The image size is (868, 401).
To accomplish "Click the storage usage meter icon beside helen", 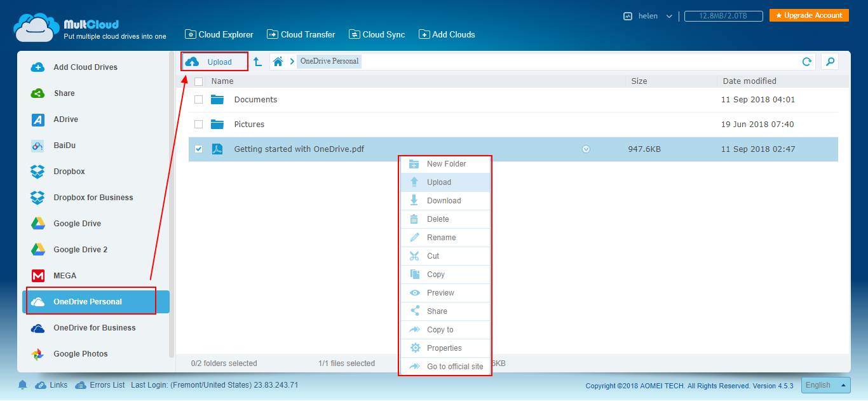I will pos(628,16).
